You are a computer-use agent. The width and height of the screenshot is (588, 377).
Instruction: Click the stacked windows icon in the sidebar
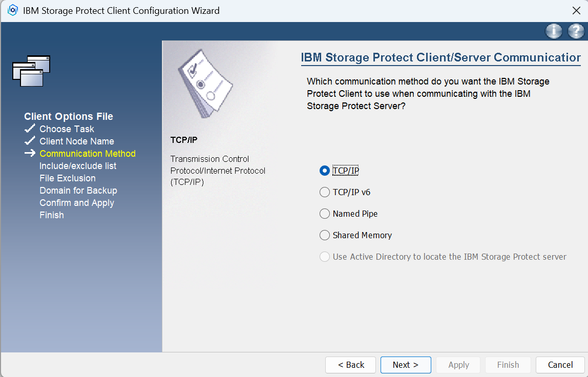point(31,71)
